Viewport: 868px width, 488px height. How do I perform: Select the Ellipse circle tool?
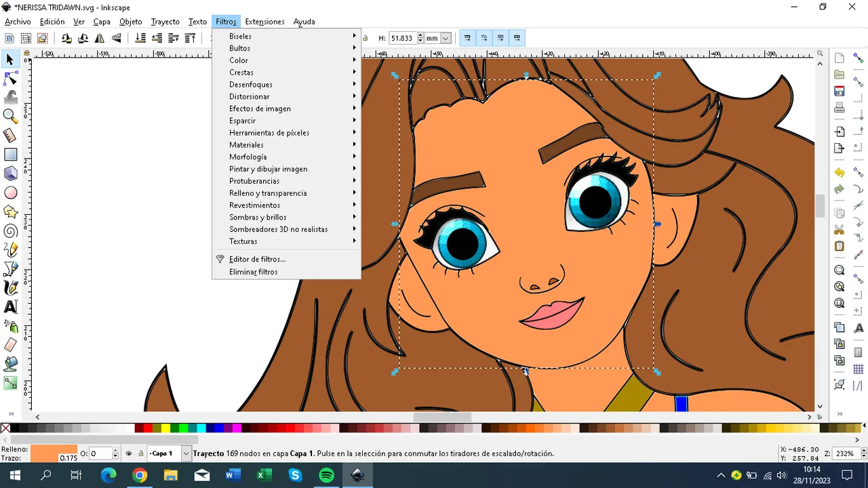pyautogui.click(x=10, y=192)
